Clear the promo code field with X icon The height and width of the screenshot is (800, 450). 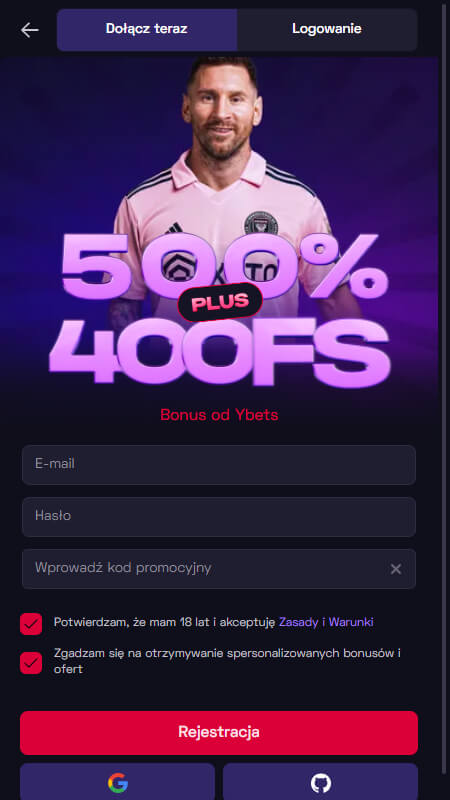point(396,569)
